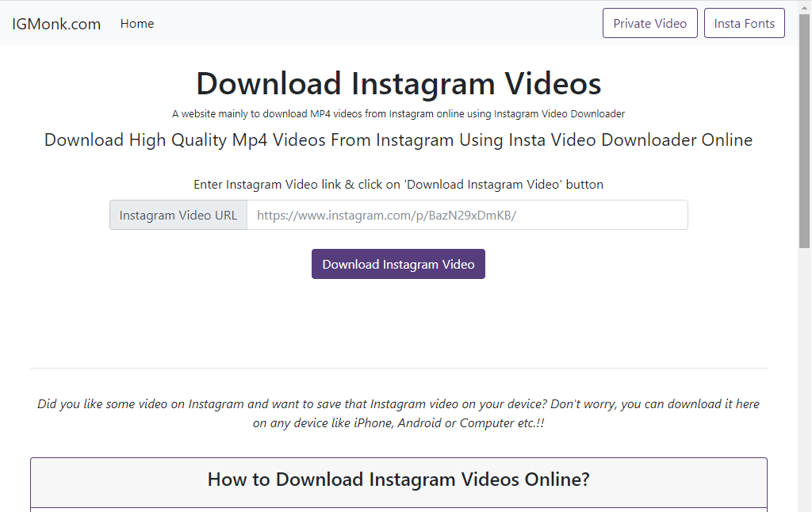Open the Private Video button
Viewport: 812px width, 512px height.
click(650, 23)
